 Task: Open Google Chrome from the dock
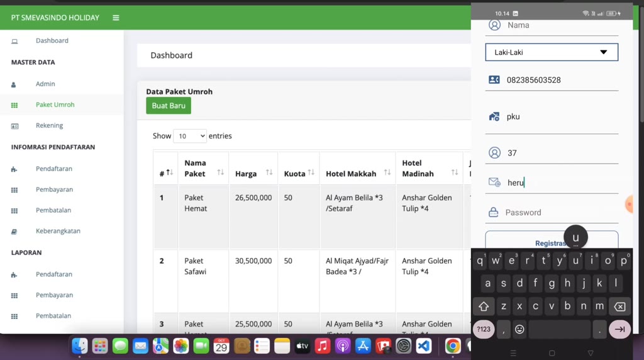coord(453,346)
